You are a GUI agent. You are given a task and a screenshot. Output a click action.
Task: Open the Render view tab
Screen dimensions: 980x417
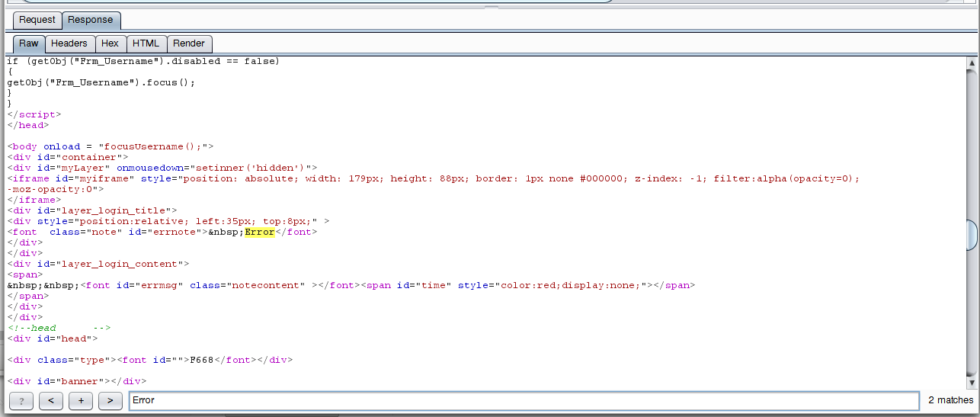click(189, 43)
